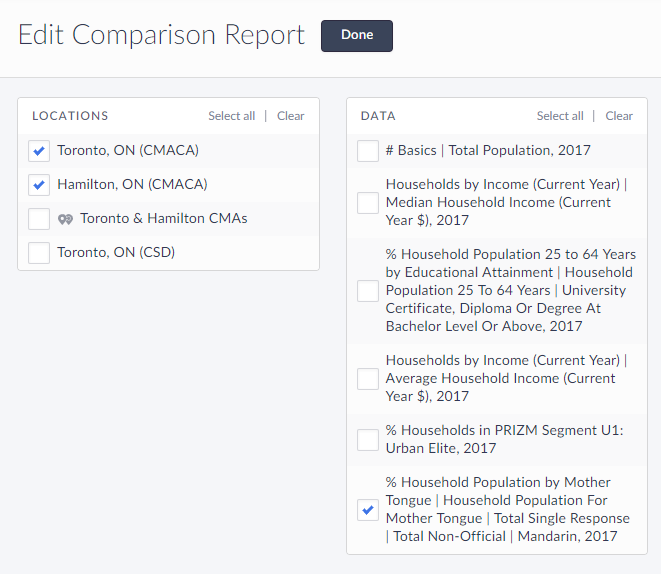Screen dimensions: 661x574
Task: Clear all selections in Data panel
Action: coord(619,116)
